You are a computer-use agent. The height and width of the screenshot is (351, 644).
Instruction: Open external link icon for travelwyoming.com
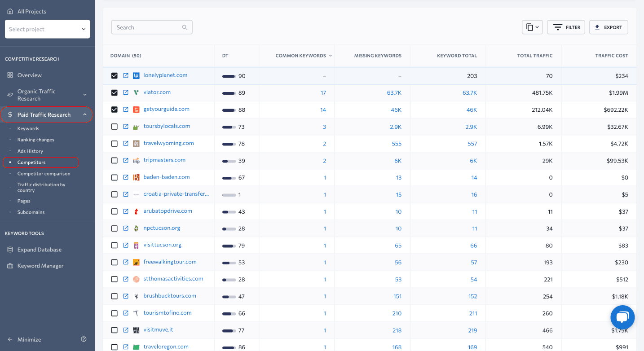click(x=126, y=144)
